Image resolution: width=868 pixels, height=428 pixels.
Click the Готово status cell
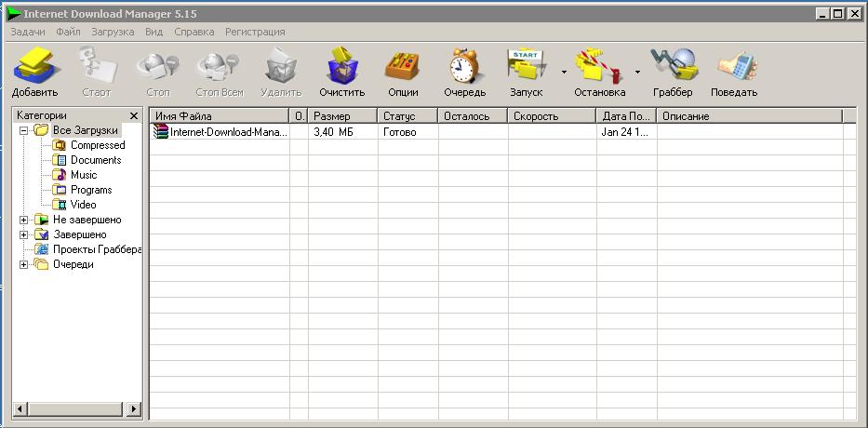408,132
